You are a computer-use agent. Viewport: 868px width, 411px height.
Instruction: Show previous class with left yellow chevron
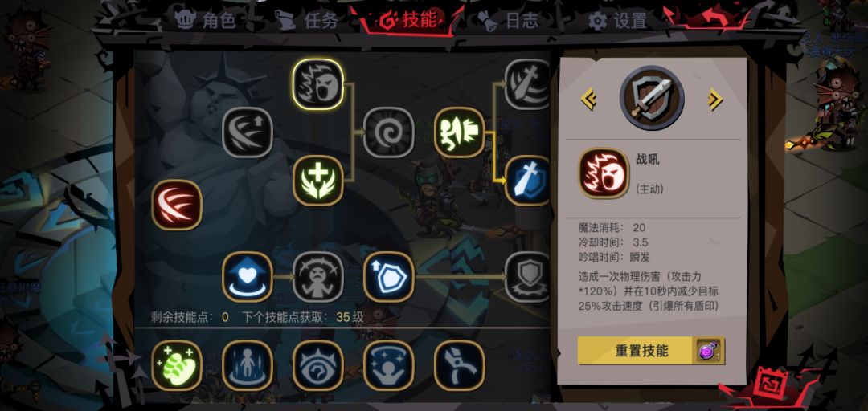click(x=588, y=99)
